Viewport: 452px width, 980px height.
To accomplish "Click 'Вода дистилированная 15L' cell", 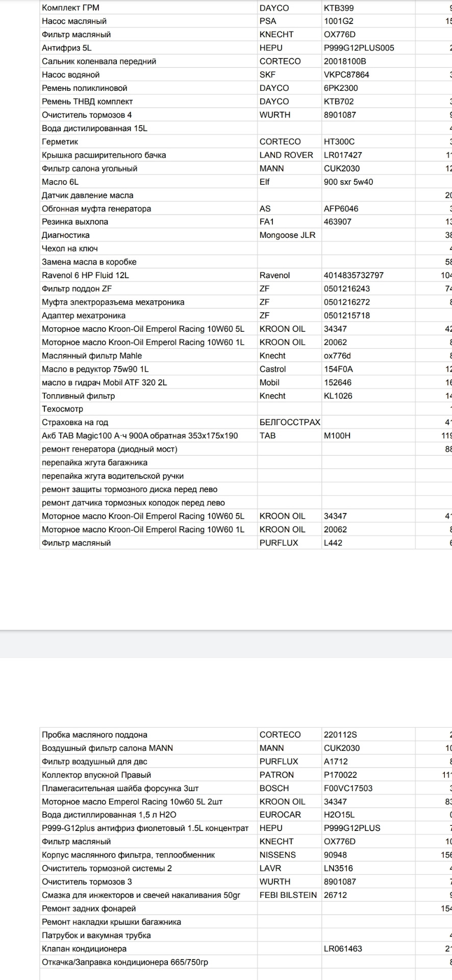I will click(x=148, y=128).
